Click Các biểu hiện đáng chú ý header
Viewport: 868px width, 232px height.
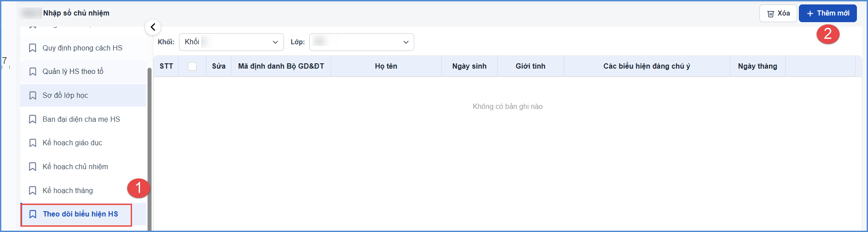pos(646,66)
